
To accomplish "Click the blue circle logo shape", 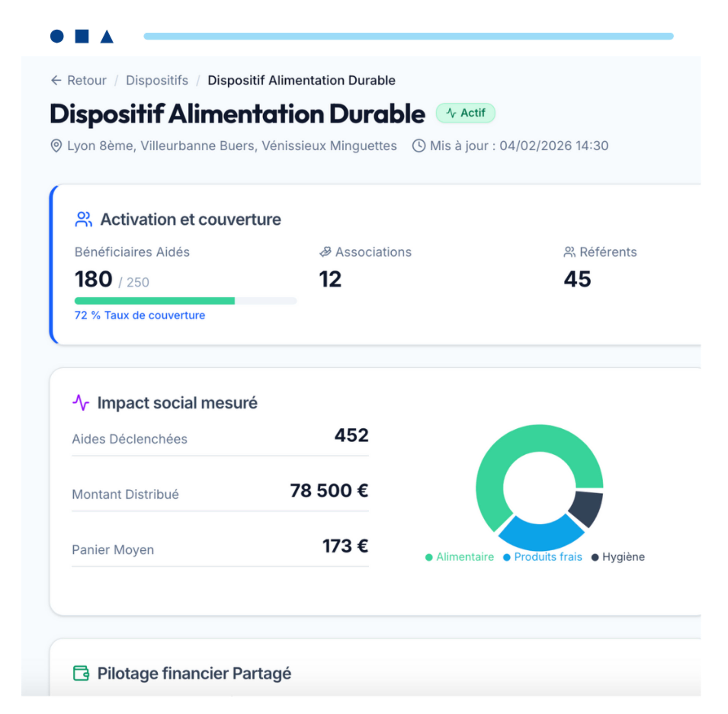I will tap(57, 36).
